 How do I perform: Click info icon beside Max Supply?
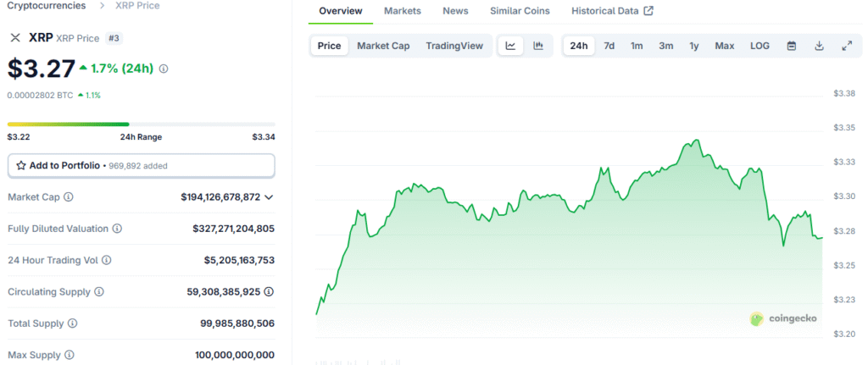(68, 355)
